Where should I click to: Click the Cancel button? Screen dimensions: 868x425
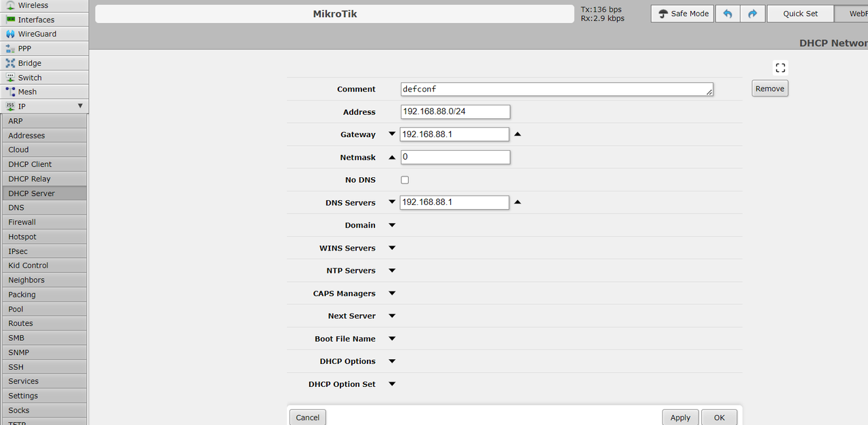coord(307,418)
